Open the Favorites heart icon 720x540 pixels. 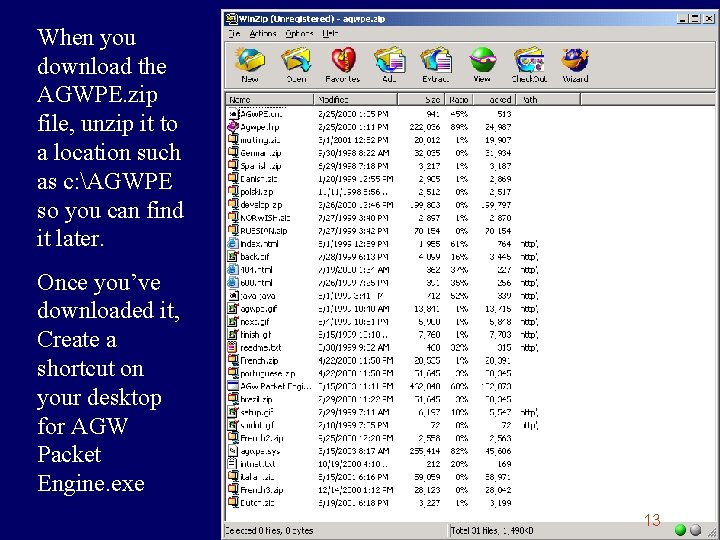point(343,60)
